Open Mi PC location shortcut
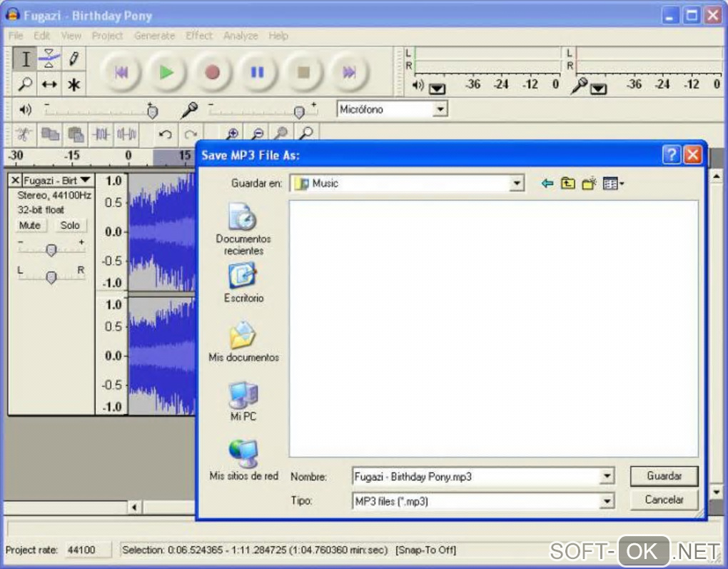Viewport: 728px width, 569px height. point(243,402)
